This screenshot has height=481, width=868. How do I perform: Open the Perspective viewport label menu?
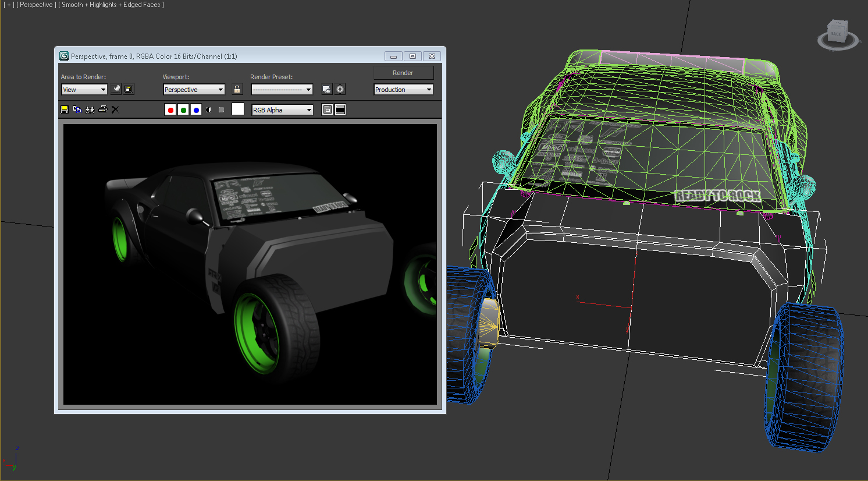tap(36, 5)
